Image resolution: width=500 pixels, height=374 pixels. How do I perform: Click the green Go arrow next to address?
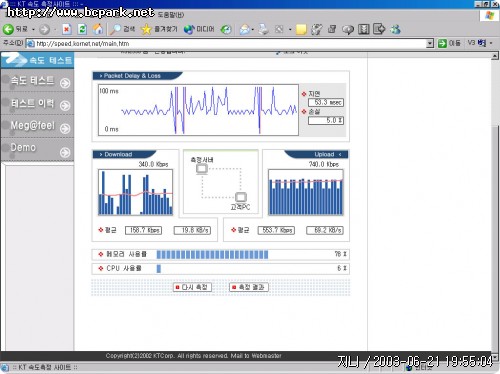(x=442, y=43)
